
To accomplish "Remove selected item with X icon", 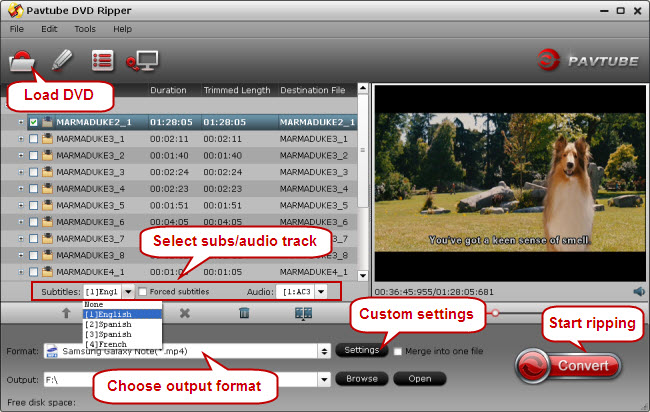I will pos(185,313).
